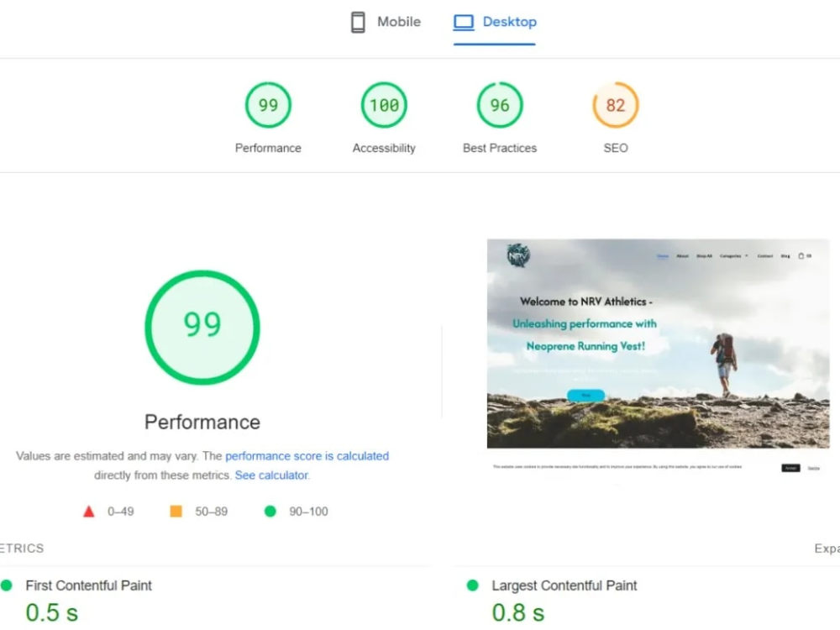
Task: Click the 0.5 s metric value
Action: click(52, 612)
